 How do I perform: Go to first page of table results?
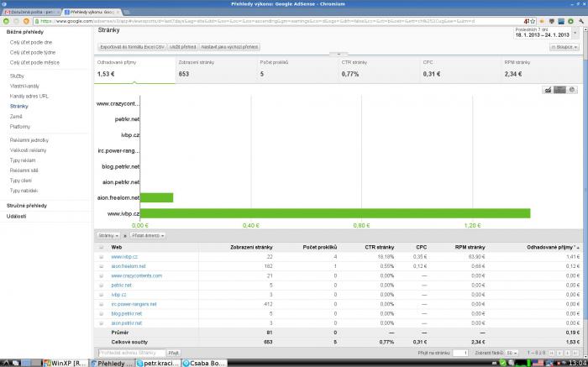tap(552, 353)
